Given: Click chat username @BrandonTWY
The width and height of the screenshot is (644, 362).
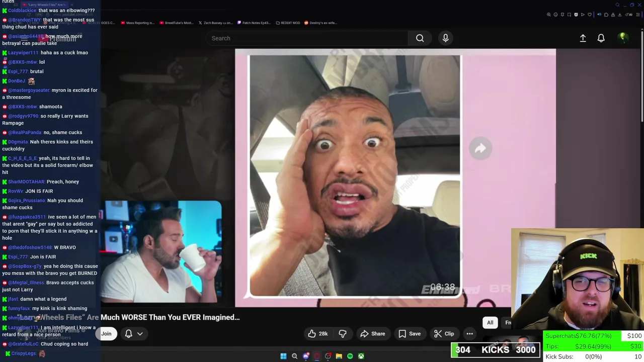Looking at the screenshot, I should [24, 20].
